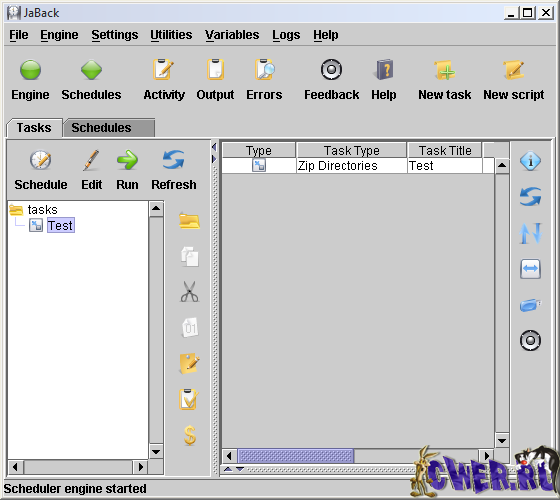Screen dimensions: 560x500
Task: Create a New script
Action: point(514,70)
